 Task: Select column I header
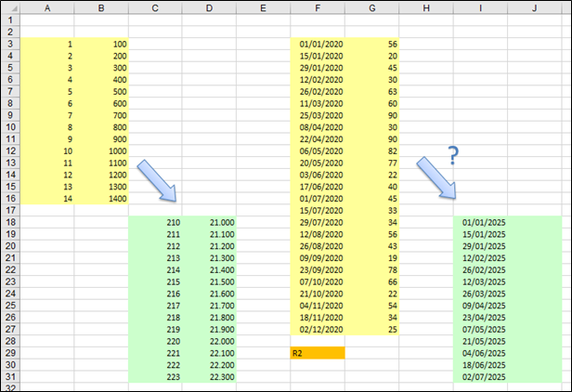[480, 8]
